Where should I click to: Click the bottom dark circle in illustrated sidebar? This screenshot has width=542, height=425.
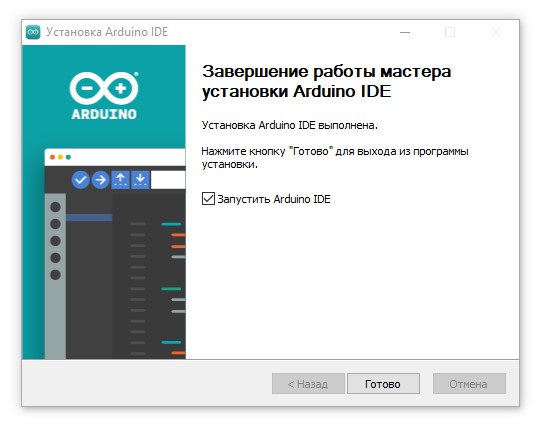pyautogui.click(x=55, y=275)
